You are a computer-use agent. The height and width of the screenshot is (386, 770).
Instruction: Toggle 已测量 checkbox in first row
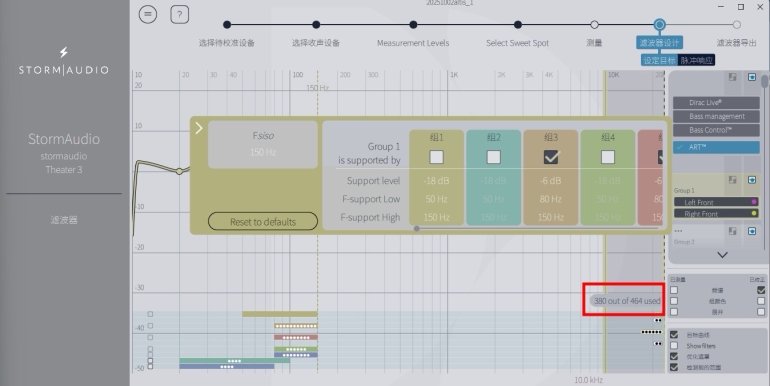click(x=674, y=290)
